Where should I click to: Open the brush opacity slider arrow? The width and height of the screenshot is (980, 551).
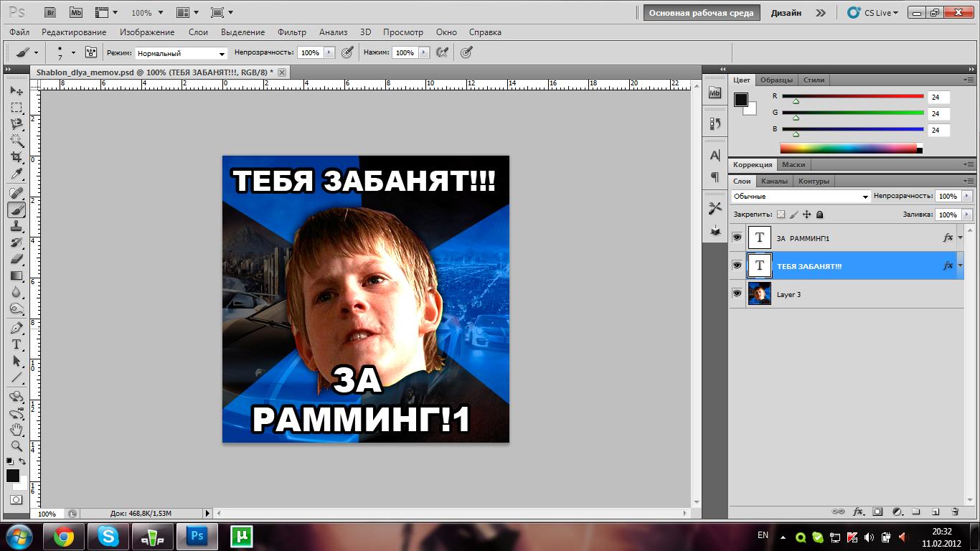coord(329,52)
